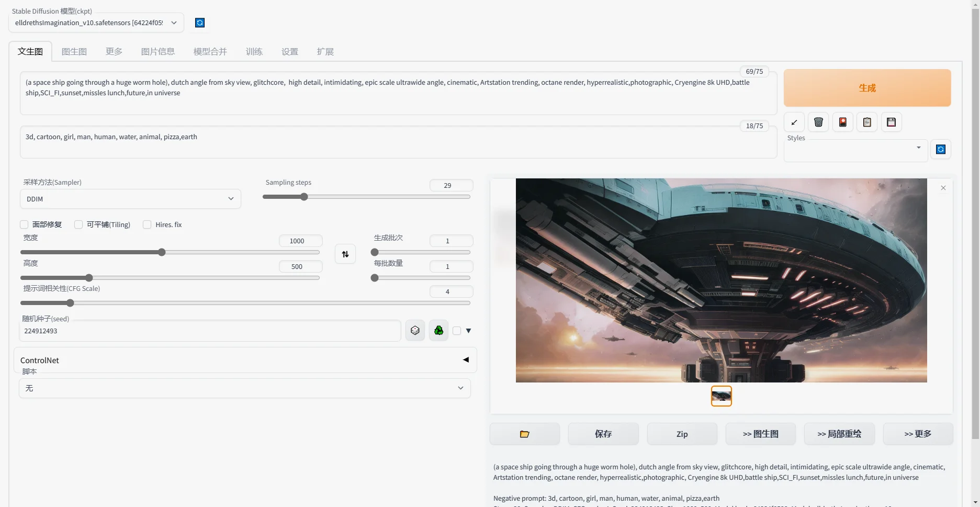Open the Stable Diffusion model dropdown
Screen dimensions: 980x507
click(96, 22)
